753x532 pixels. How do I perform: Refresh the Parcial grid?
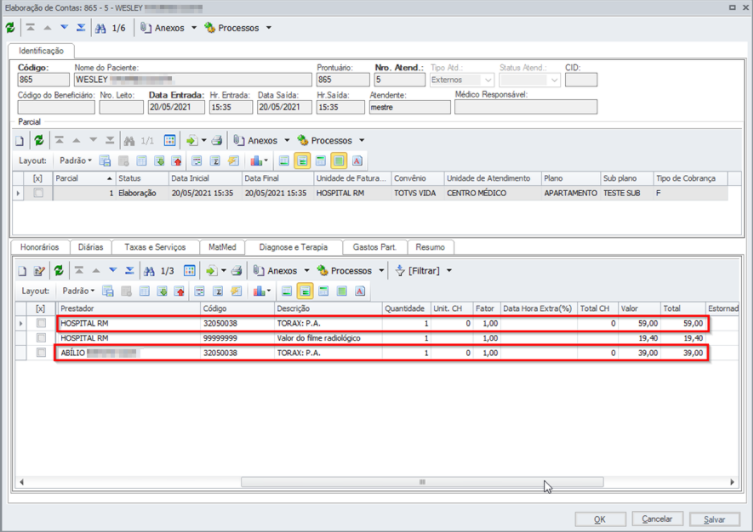[39, 141]
